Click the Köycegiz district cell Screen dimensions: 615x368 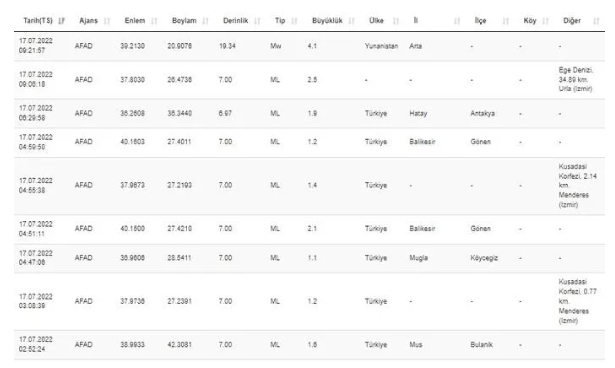[484, 258]
